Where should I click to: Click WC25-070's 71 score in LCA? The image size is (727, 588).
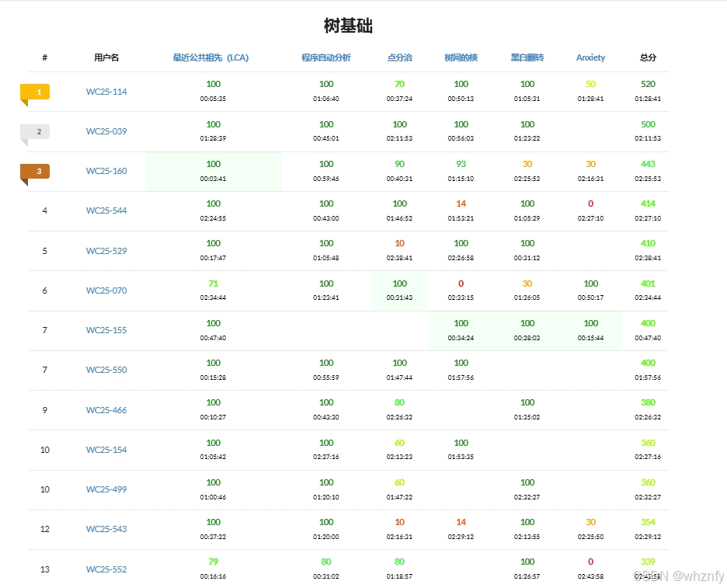tap(214, 284)
